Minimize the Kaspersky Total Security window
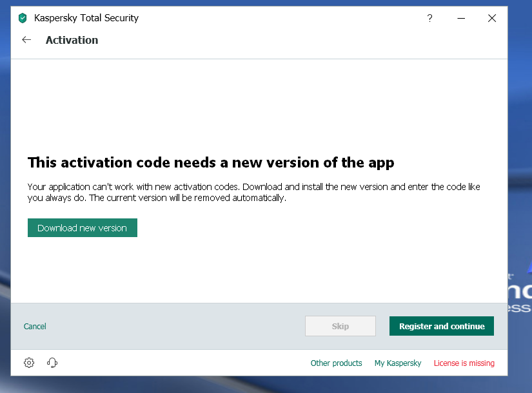The width and height of the screenshot is (532, 393). (461, 18)
